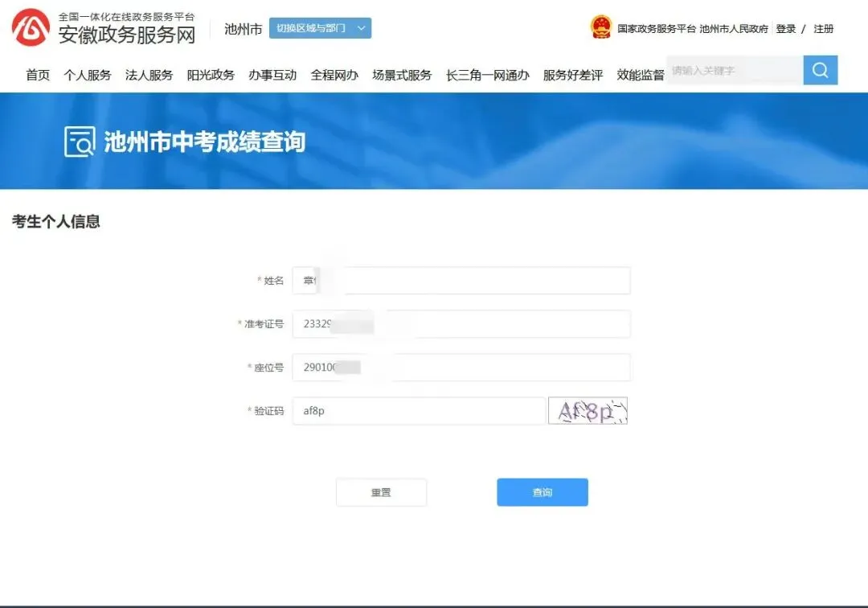This screenshot has width=868, height=608.
Task: Focus the keyword search input field
Action: tap(735, 70)
